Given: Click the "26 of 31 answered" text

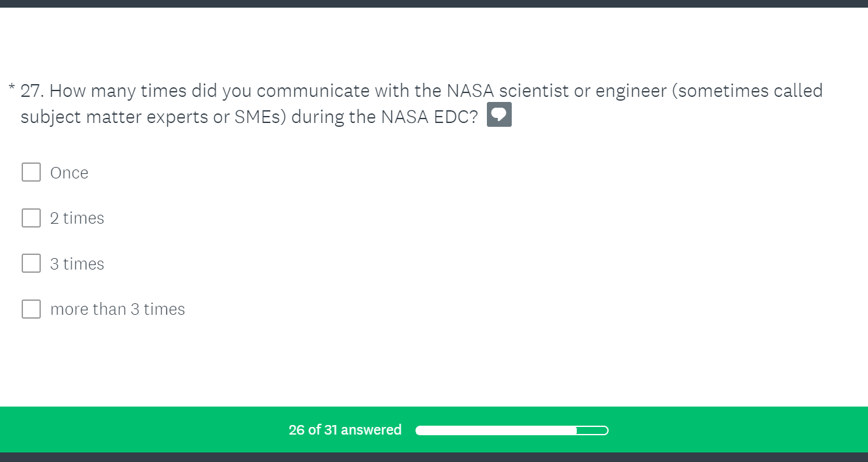Looking at the screenshot, I should coord(345,430).
